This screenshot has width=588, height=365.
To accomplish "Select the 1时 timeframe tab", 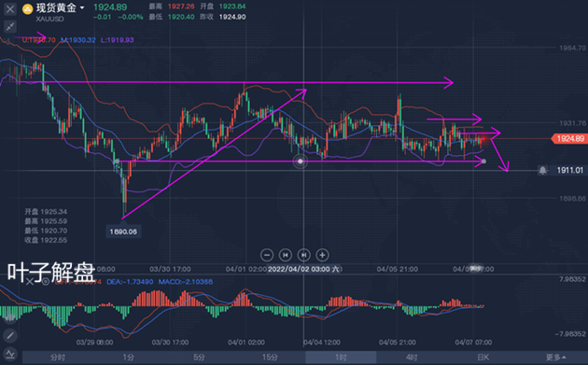I will coord(341,358).
